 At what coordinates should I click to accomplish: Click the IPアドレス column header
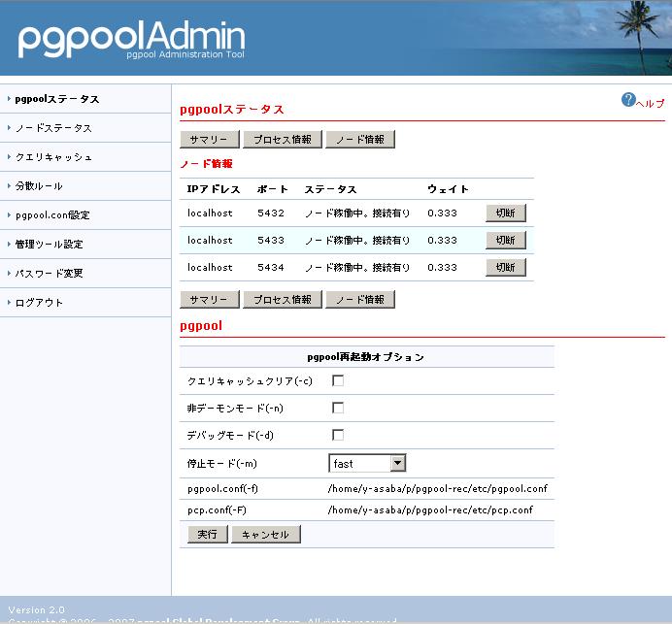(x=214, y=189)
